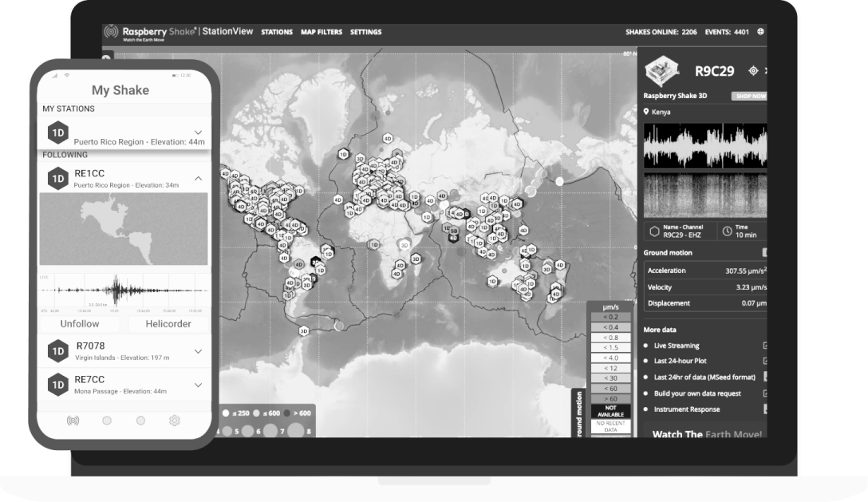Click the ≤ 250 depth circle in legend
The image size is (868, 502).
[226, 413]
